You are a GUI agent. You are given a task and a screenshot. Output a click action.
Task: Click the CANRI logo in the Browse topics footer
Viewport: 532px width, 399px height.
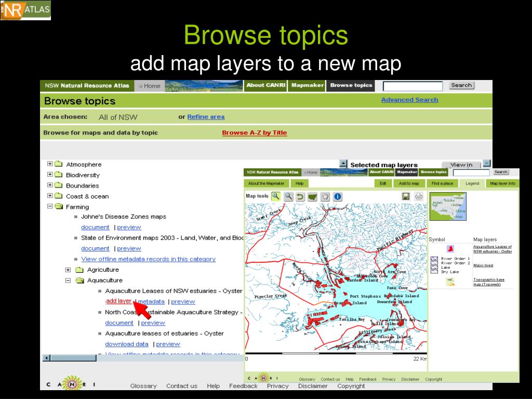(x=71, y=384)
